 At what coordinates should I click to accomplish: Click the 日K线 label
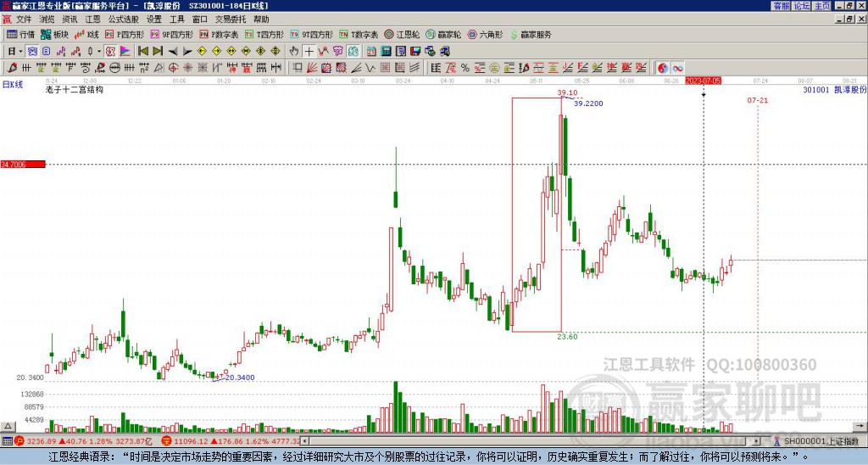pos(12,85)
